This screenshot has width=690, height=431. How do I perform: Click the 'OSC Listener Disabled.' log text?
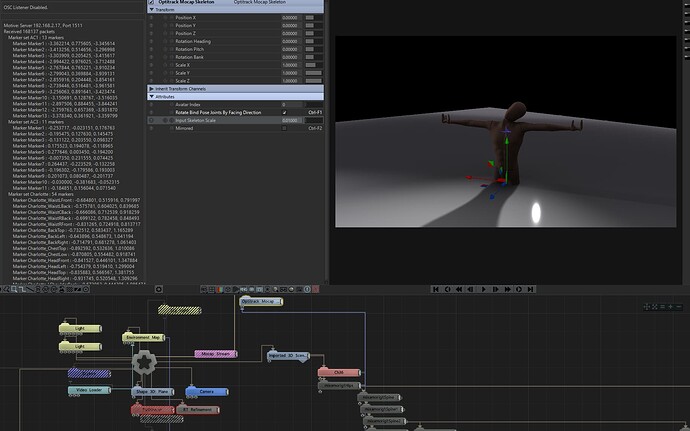[x=26, y=7]
